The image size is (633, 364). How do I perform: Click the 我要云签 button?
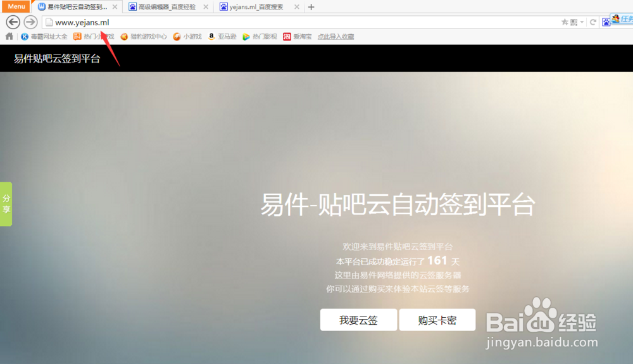pyautogui.click(x=358, y=320)
